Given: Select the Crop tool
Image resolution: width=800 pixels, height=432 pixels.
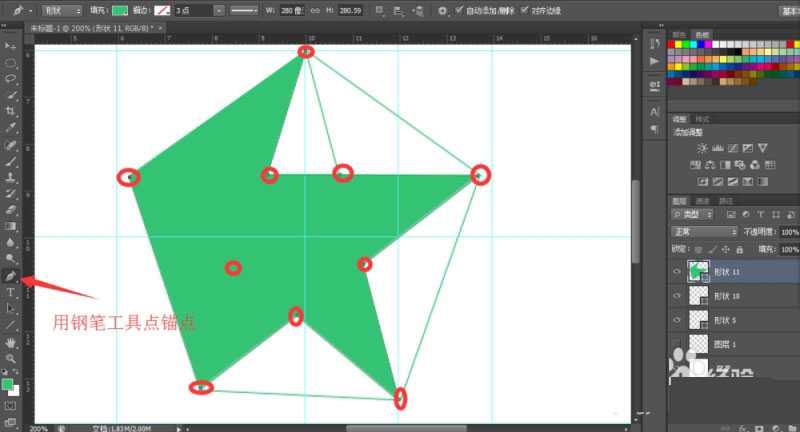Looking at the screenshot, I should click(x=11, y=111).
